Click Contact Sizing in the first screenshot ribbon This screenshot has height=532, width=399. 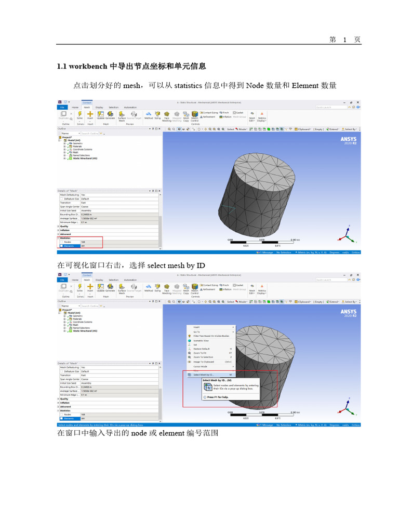(x=209, y=113)
